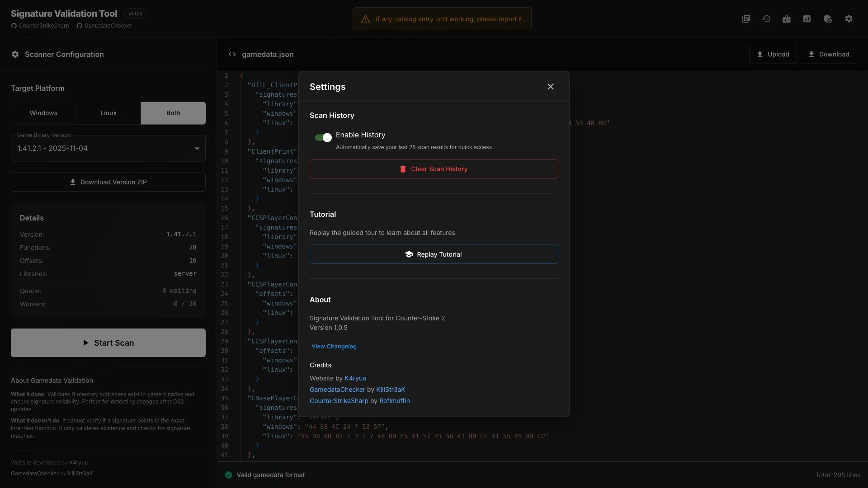Click the "1.41.2.1" version value in Details
Viewport: 868px width, 488px height.
pos(181,234)
